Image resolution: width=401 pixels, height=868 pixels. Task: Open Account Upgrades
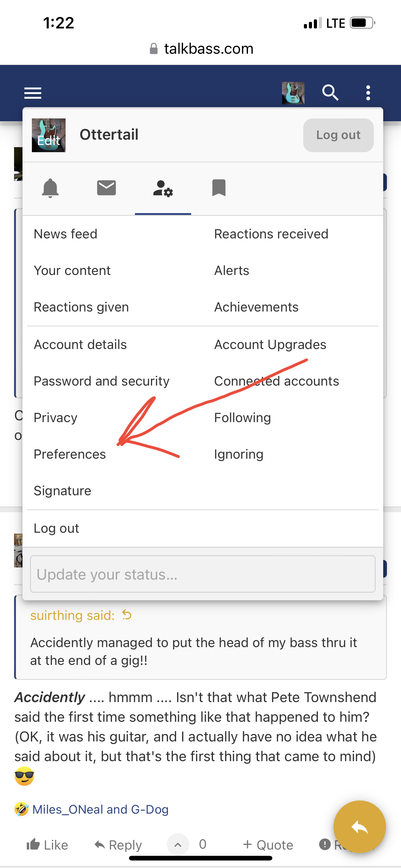(270, 345)
